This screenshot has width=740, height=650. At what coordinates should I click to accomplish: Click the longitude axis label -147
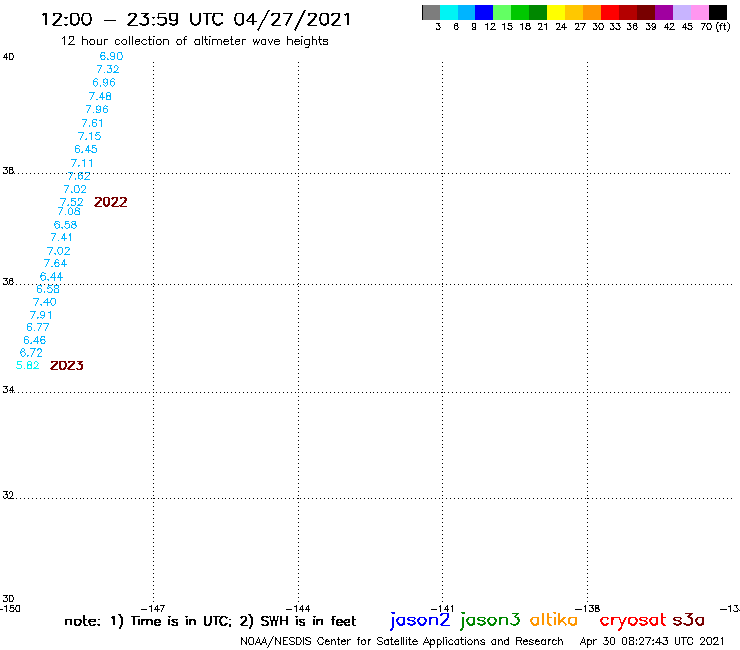(x=153, y=609)
